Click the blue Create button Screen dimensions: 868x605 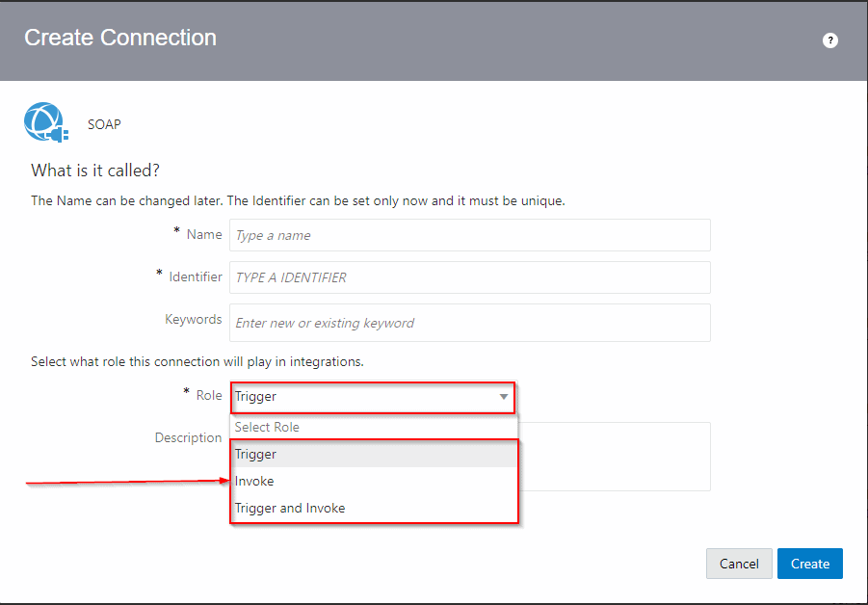coord(809,564)
